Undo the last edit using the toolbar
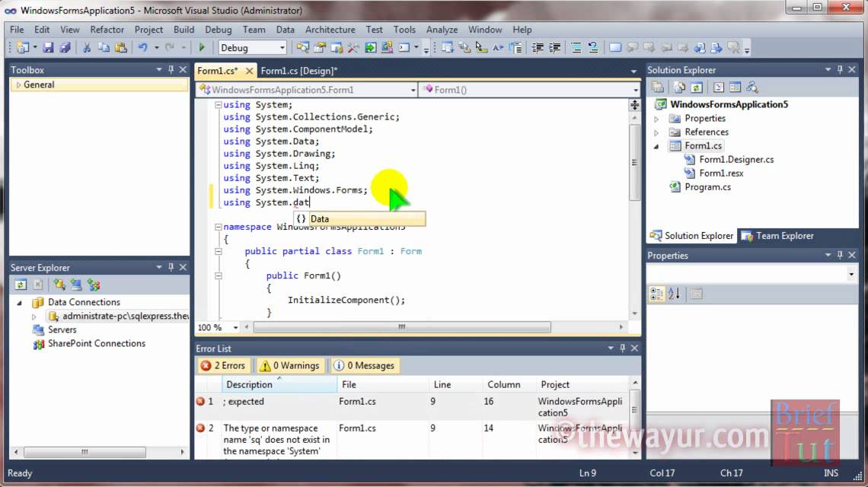The image size is (868, 487). click(143, 48)
